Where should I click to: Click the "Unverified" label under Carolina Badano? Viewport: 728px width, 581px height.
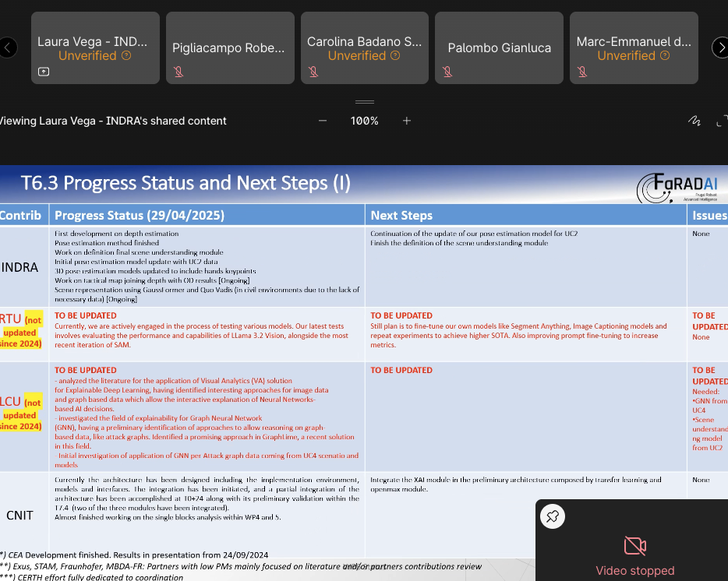(x=357, y=56)
